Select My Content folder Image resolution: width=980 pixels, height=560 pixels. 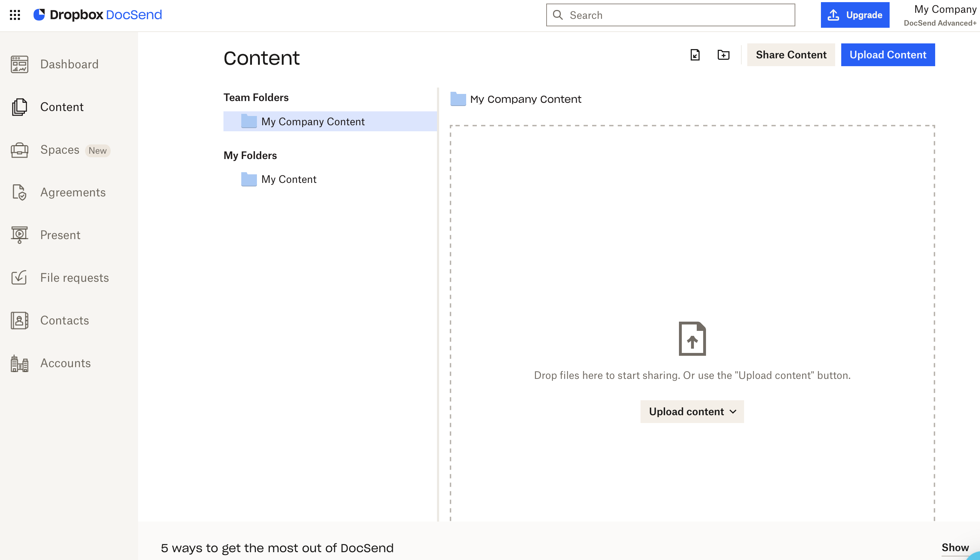(x=289, y=179)
